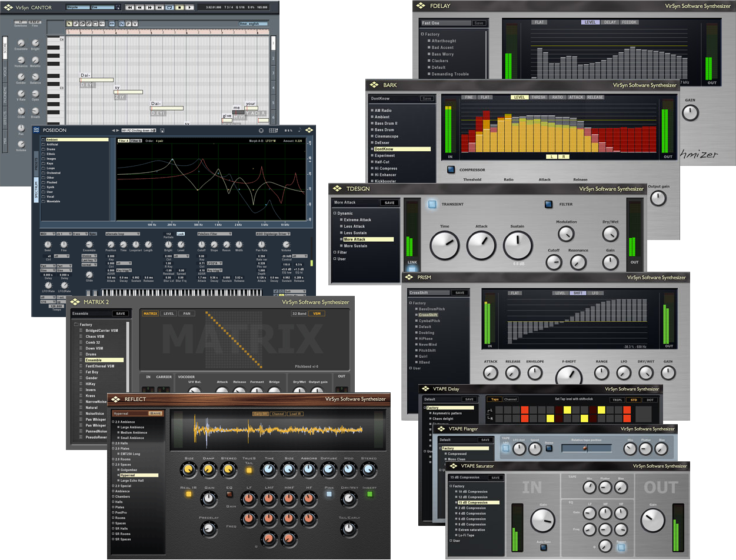
Task: Click the input Gain knob in VTAPE Saturator
Action: 543,521
